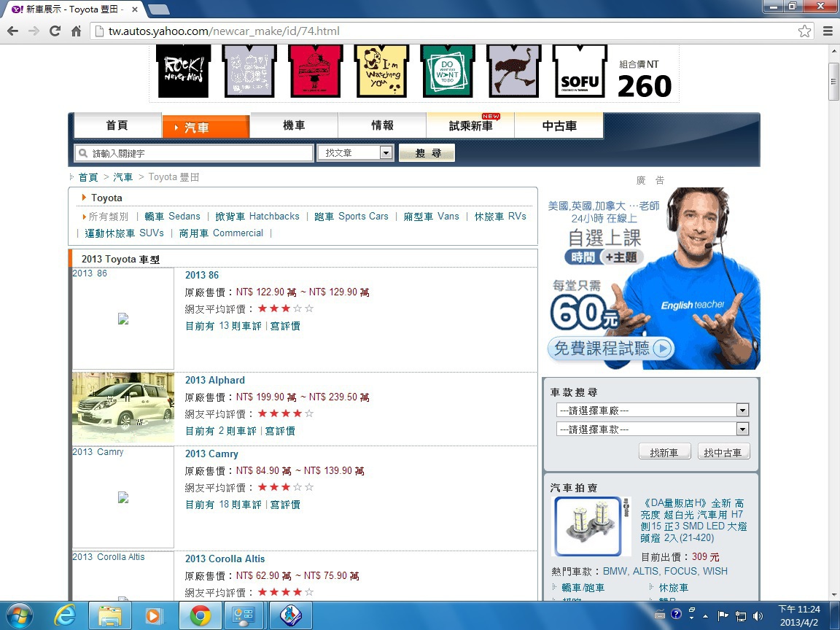Filter by 跑車 Sports Cars category
This screenshot has width=840, height=630.
tap(351, 217)
